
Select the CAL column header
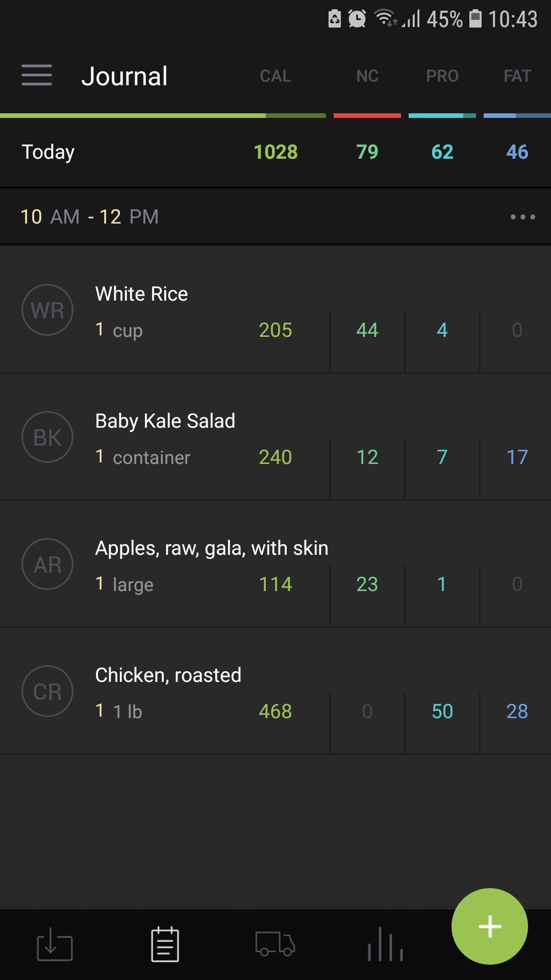coord(275,76)
